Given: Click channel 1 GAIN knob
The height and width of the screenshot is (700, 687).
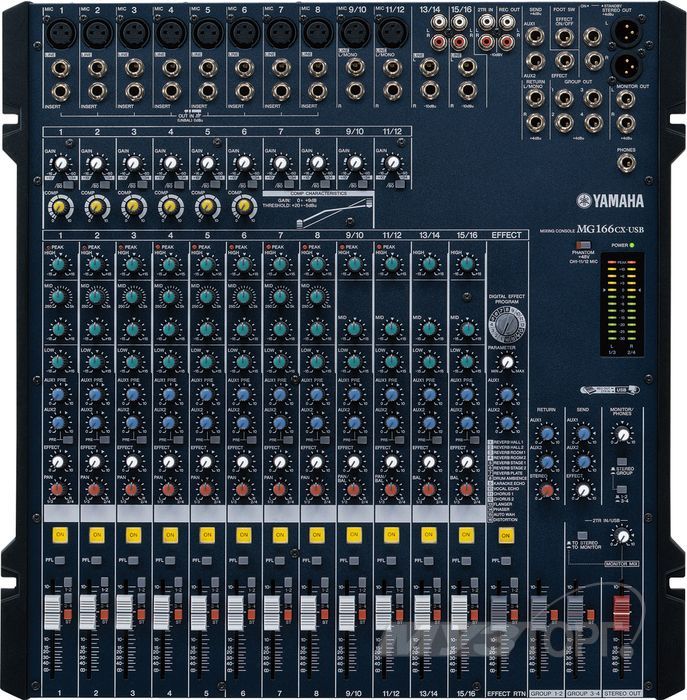Looking at the screenshot, I should click(60, 163).
